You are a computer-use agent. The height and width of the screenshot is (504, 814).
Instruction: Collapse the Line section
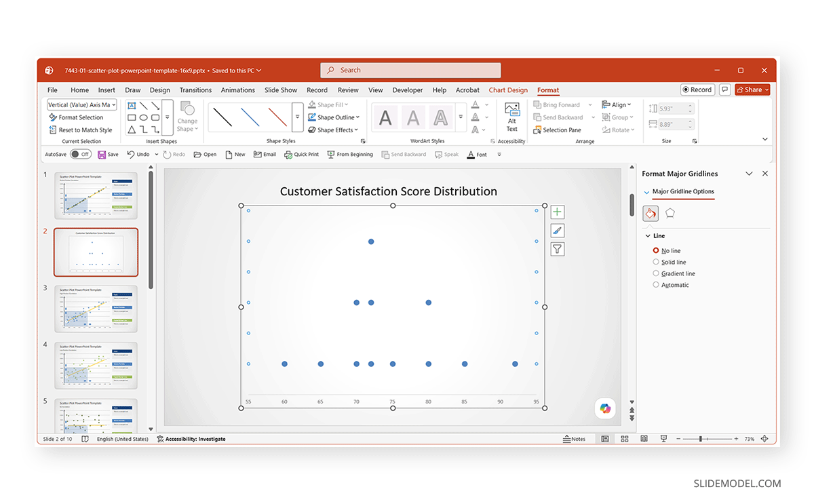click(647, 236)
